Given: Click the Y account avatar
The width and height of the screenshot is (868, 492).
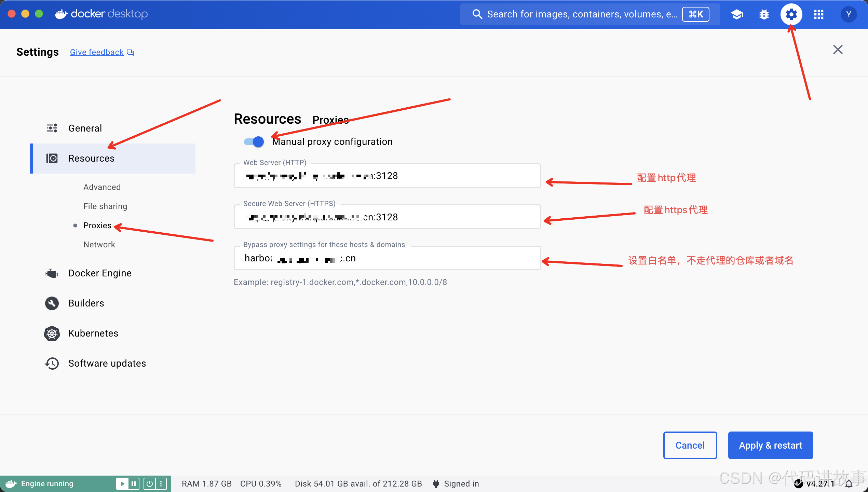Looking at the screenshot, I should point(848,14).
